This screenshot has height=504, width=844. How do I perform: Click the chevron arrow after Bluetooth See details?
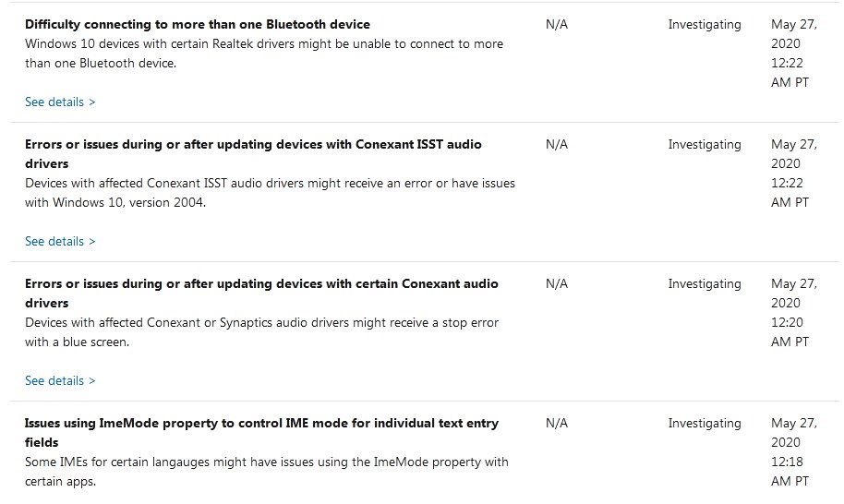pos(92,102)
